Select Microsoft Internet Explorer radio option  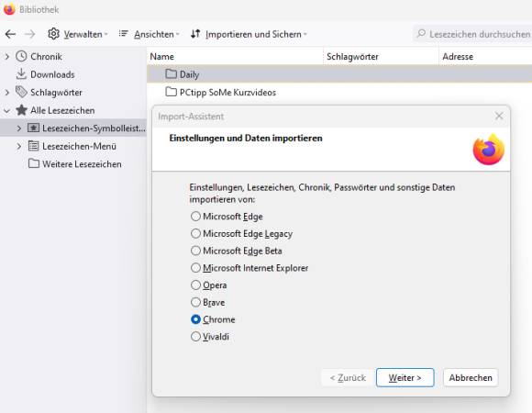(195, 268)
